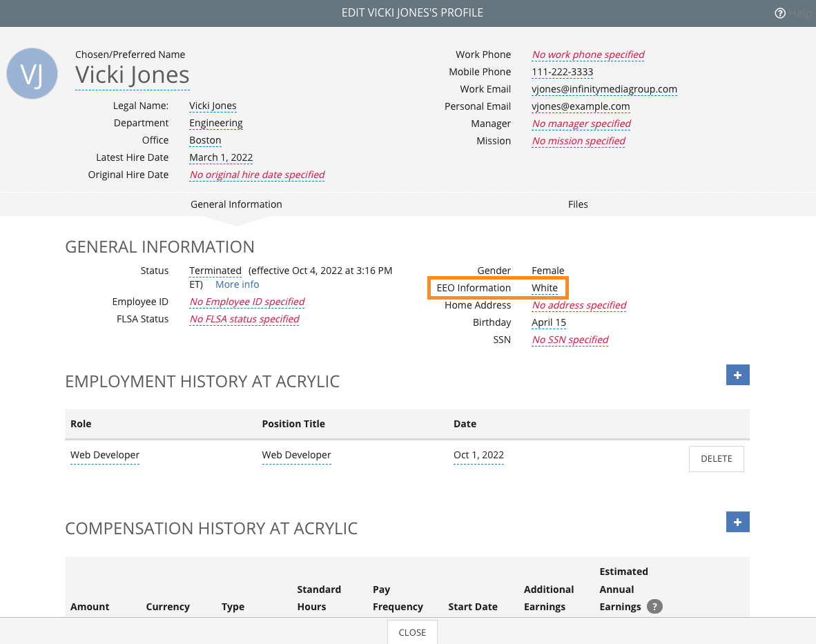Click the Estimated Annual Earnings column header
This screenshot has width=816, height=644.
tap(623, 589)
